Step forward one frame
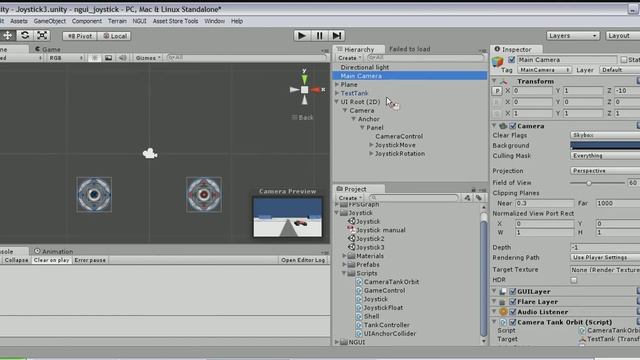 (337, 36)
